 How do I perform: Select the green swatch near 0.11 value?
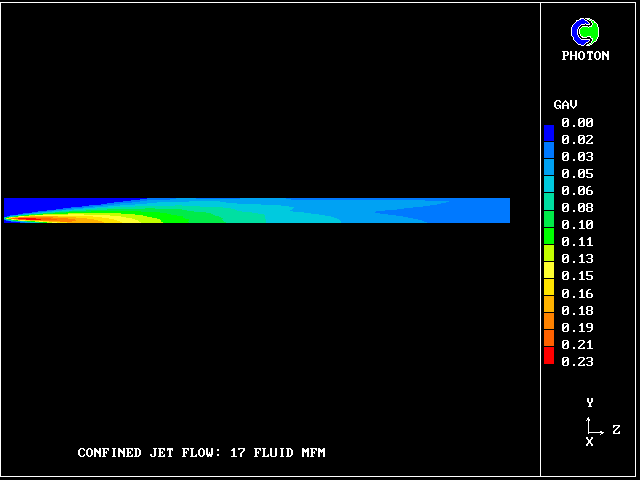(x=549, y=238)
